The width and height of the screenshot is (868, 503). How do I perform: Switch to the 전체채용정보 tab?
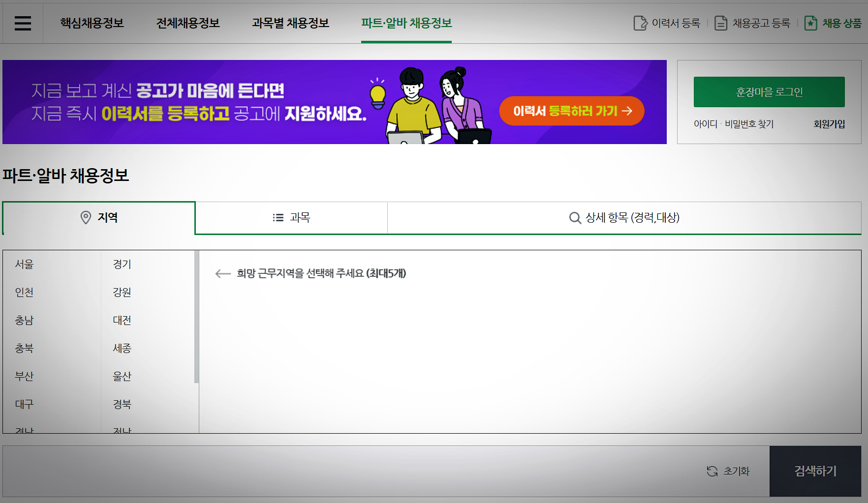[187, 23]
